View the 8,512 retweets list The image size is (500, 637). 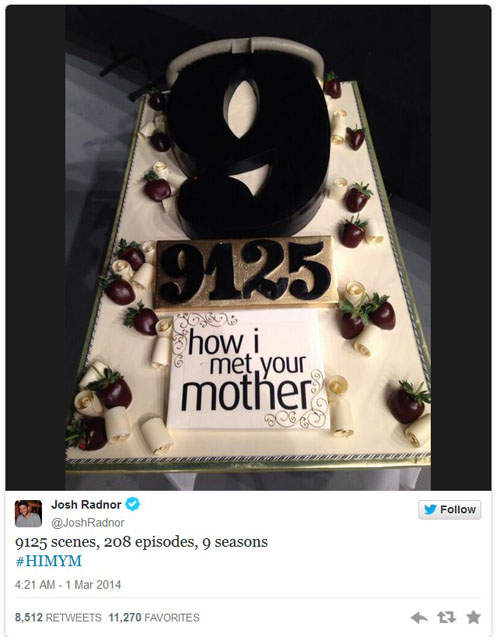point(58,618)
